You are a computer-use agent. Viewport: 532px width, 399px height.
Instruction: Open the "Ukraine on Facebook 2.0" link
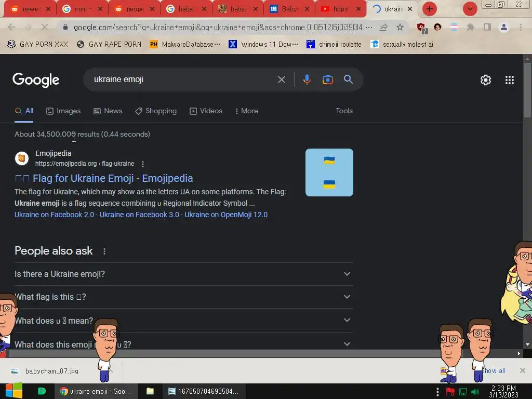(x=54, y=215)
